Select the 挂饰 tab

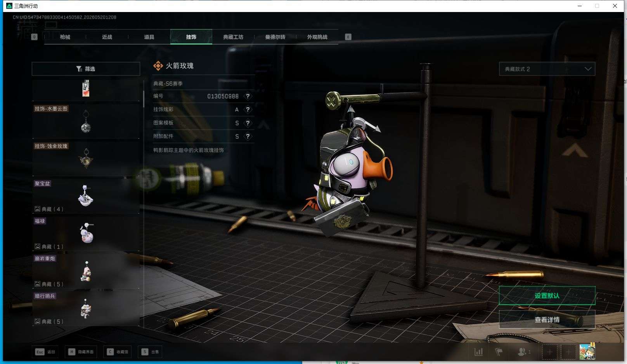coord(191,37)
